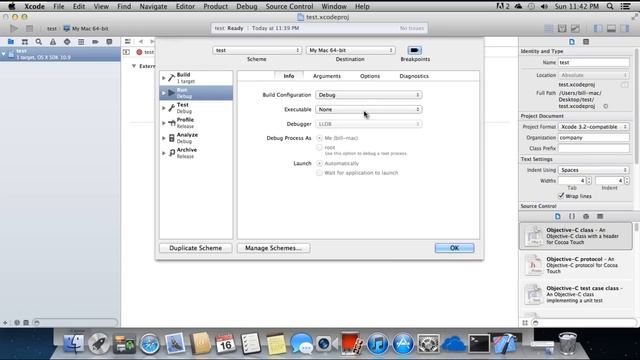Select the Standard editor icon
640x360 pixels.
click(x=549, y=29)
